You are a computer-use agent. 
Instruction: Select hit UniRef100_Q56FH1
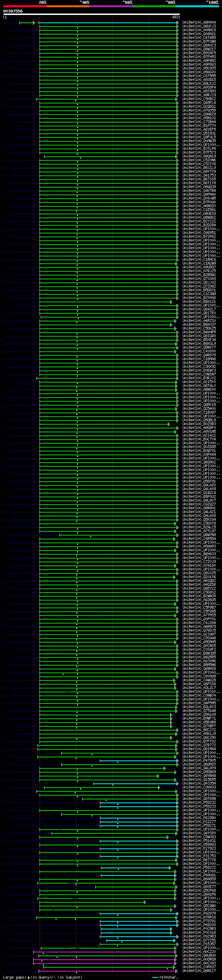[199, 481]
